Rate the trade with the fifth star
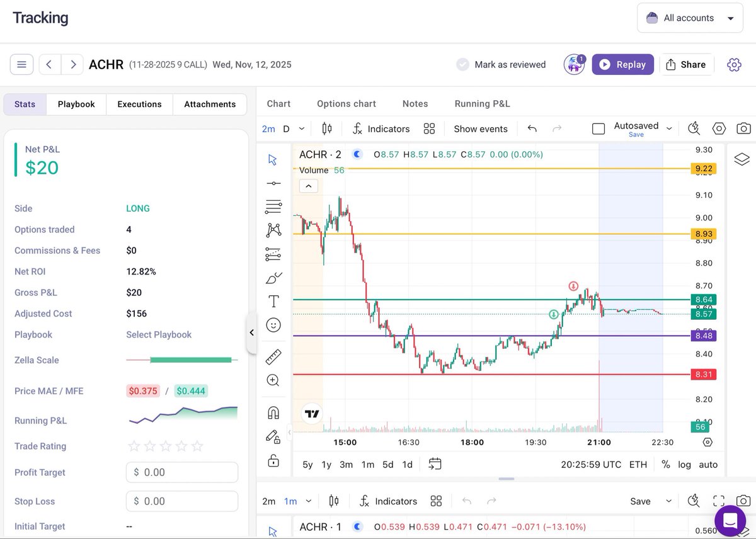This screenshot has width=756, height=539. [197, 446]
